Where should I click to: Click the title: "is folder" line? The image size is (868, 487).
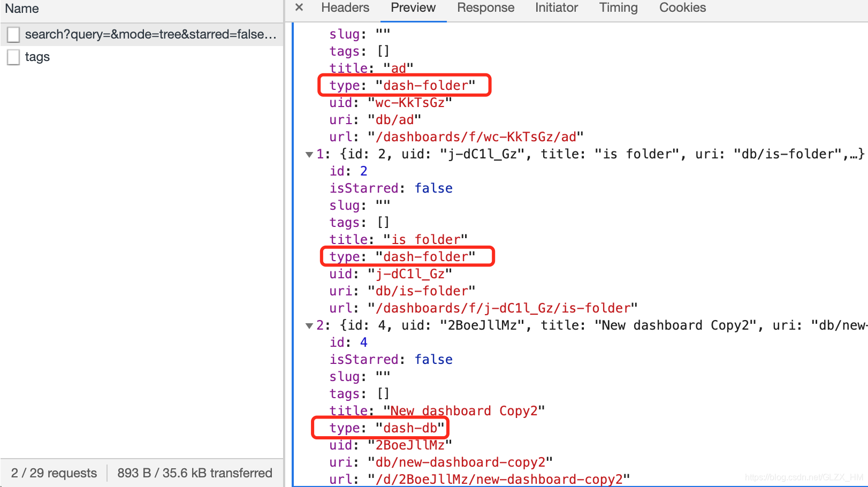pyautogui.click(x=399, y=240)
